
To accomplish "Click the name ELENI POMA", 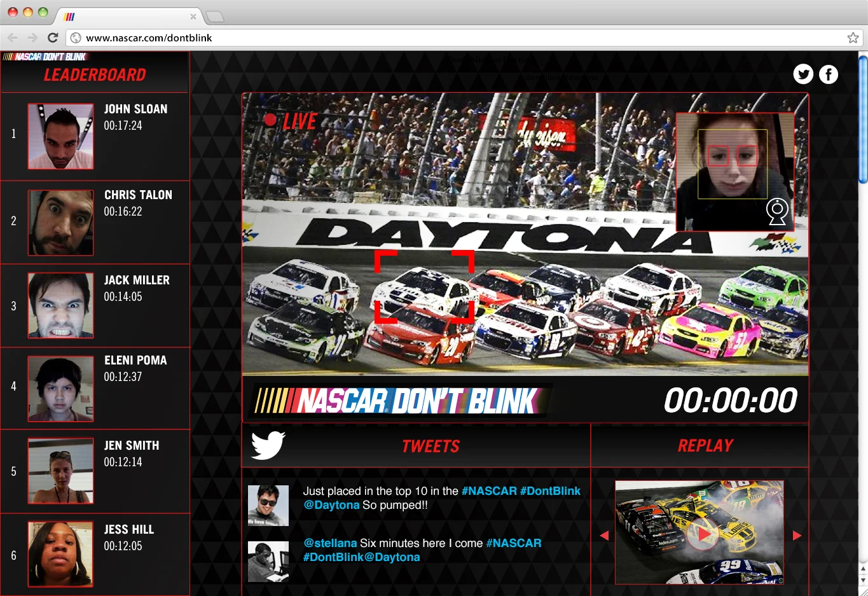I will pos(135,361).
